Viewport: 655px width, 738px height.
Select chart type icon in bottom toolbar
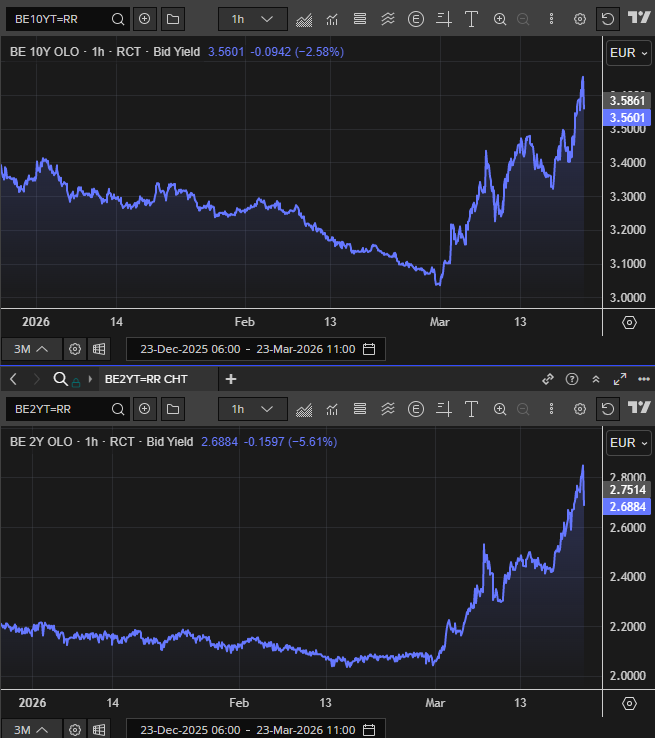click(304, 409)
